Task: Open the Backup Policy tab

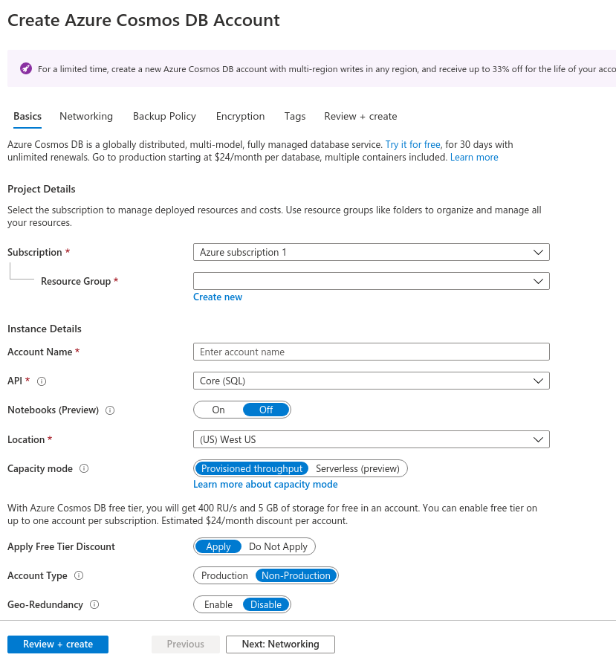Action: (164, 116)
